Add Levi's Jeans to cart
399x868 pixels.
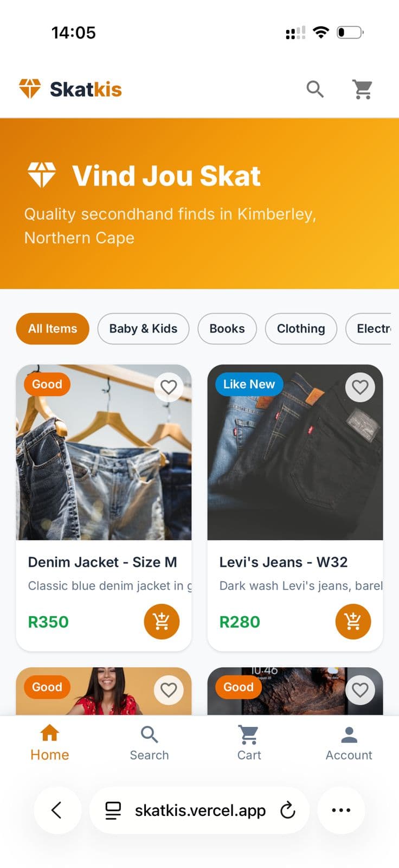[353, 621]
